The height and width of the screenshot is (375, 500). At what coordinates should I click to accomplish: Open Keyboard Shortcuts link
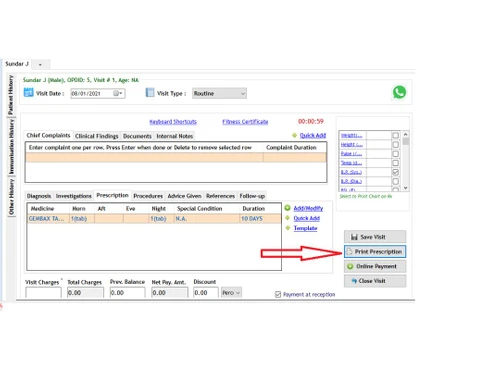(173, 122)
